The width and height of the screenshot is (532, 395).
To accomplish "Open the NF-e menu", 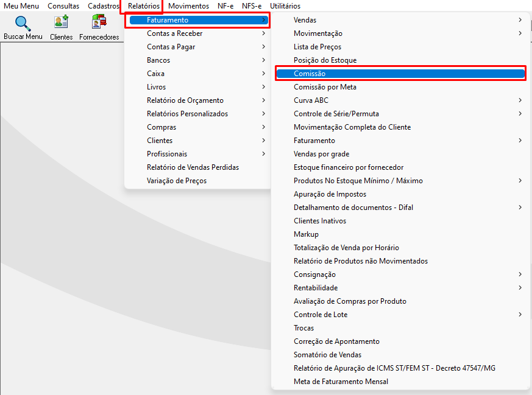I will click(x=225, y=6).
